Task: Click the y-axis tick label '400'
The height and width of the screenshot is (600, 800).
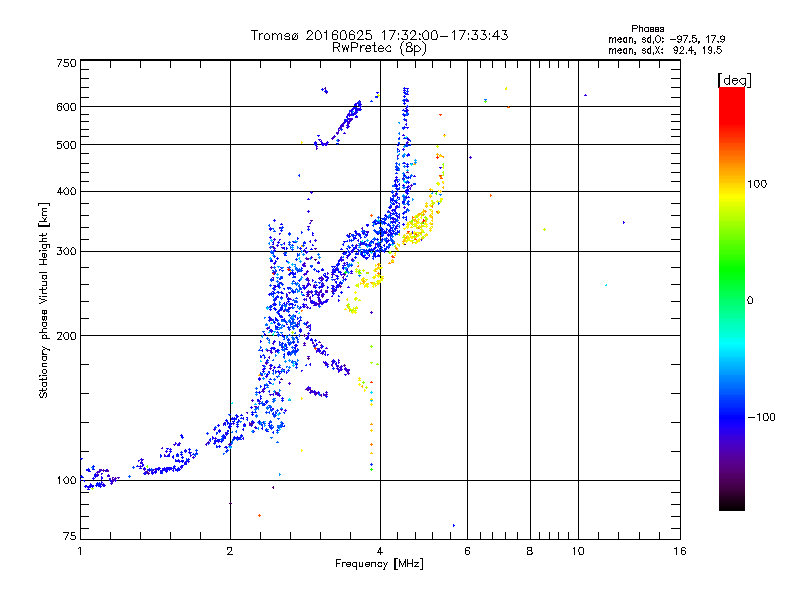Action: [66, 191]
